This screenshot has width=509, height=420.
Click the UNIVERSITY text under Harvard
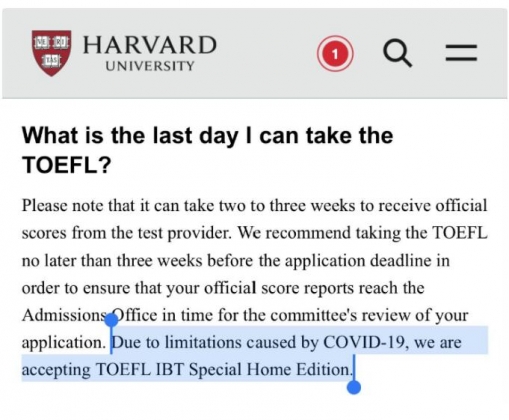tap(150, 66)
